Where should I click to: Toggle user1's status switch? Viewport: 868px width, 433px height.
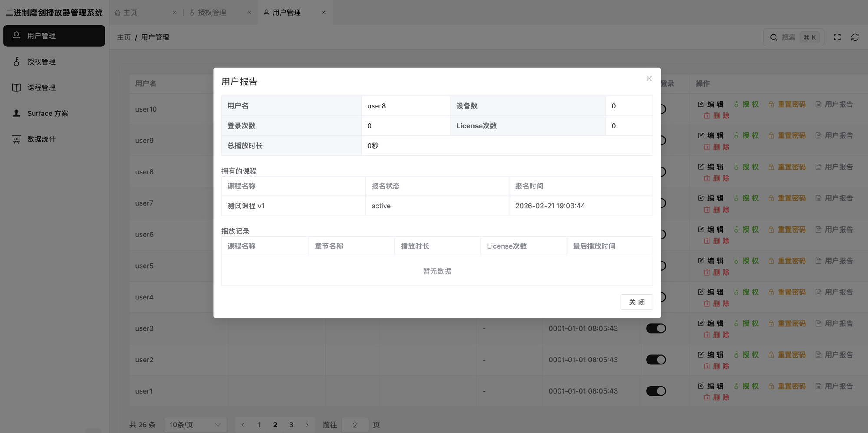point(656,390)
